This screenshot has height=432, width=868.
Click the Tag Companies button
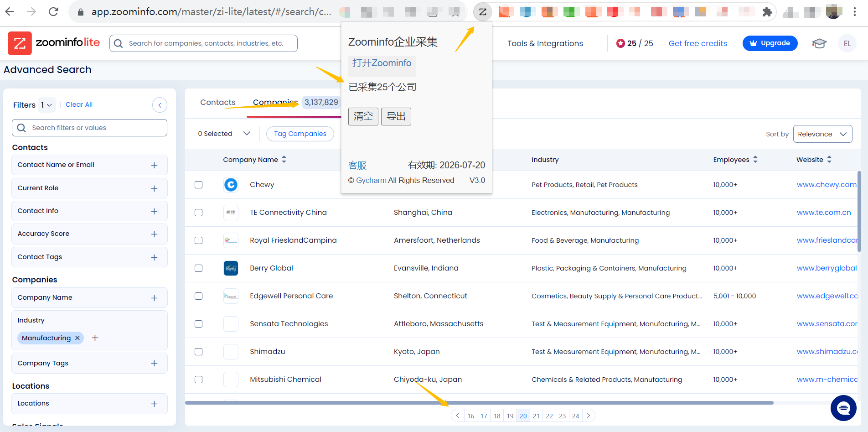click(x=300, y=134)
